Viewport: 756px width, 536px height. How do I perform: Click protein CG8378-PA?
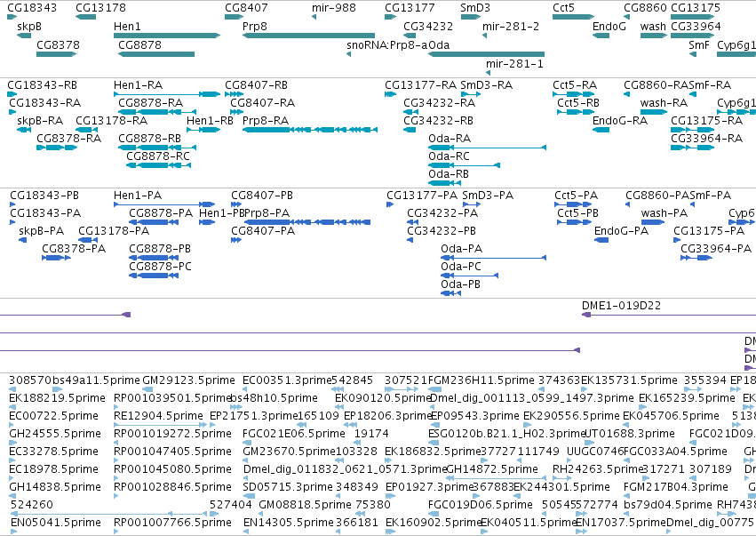[74, 249]
